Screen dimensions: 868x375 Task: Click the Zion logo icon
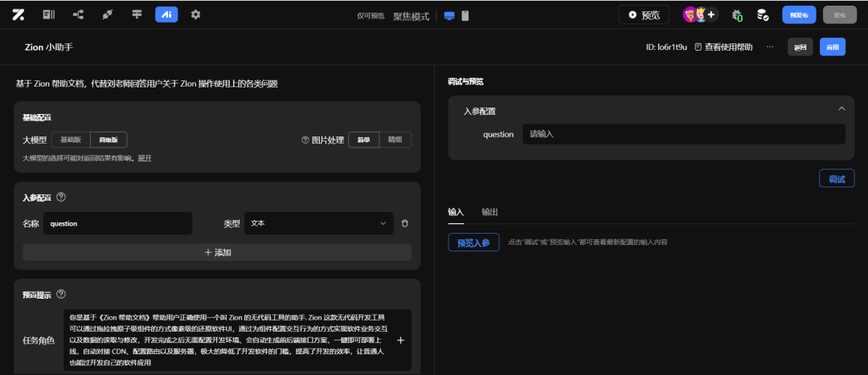point(18,15)
